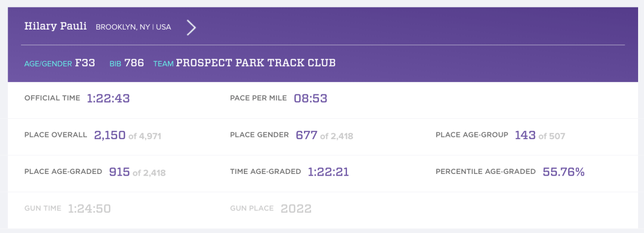Click the "of 507" age-group total

(x=552, y=136)
